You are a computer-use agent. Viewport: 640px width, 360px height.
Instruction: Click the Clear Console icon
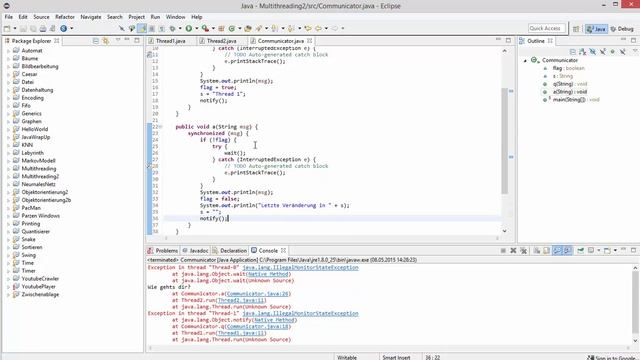click(x=537, y=251)
